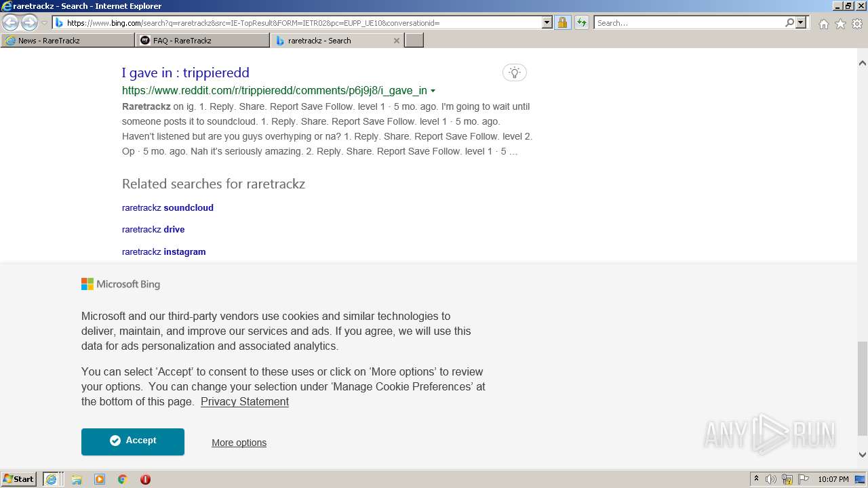The width and height of the screenshot is (868, 488).
Task: Click the volume speaker tray icon
Action: click(x=771, y=479)
